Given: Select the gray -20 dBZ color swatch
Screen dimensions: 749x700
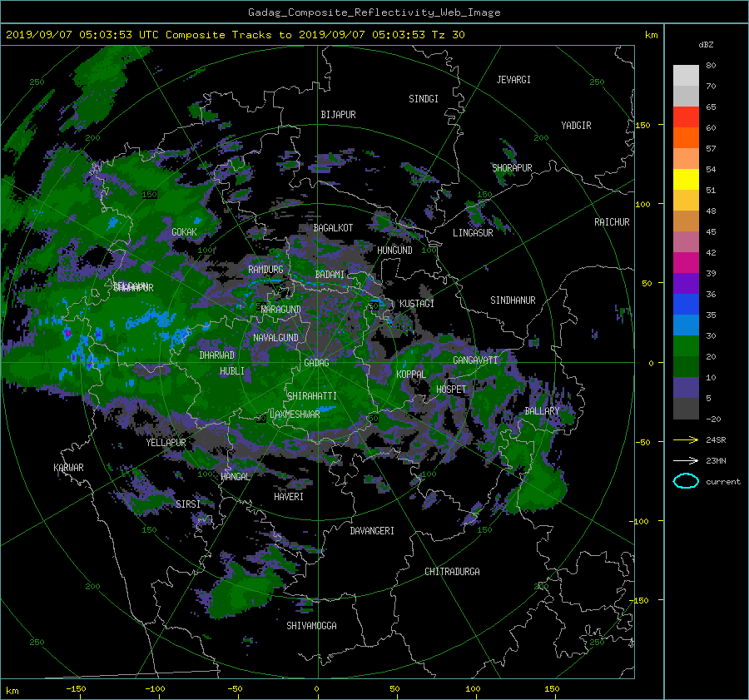Looking at the screenshot, I should click(686, 409).
